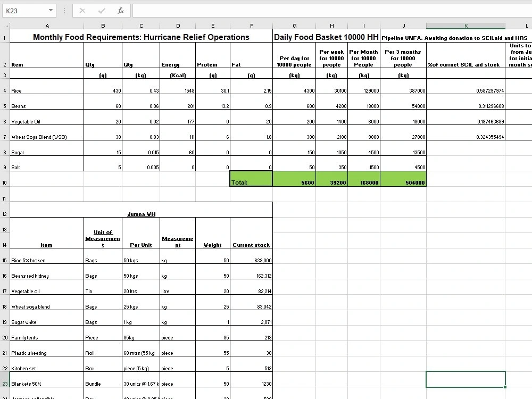The height and width of the screenshot is (399, 532).
Task: Select the 'Kitchen set' cell
Action: (47, 364)
